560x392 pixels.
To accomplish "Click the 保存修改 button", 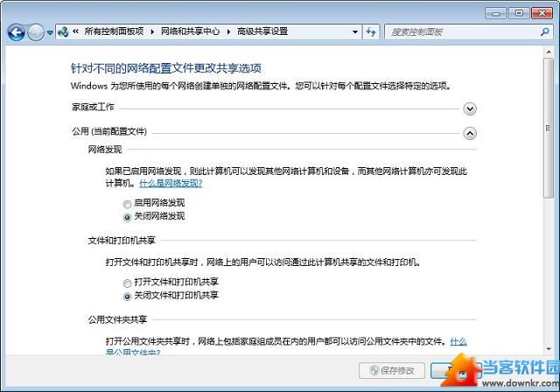I will click(392, 371).
